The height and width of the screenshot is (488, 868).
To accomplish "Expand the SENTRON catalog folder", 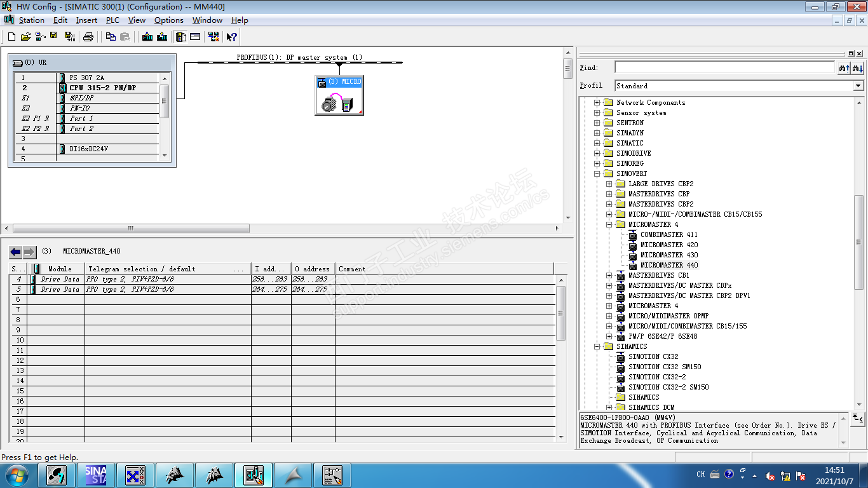I will click(597, 123).
